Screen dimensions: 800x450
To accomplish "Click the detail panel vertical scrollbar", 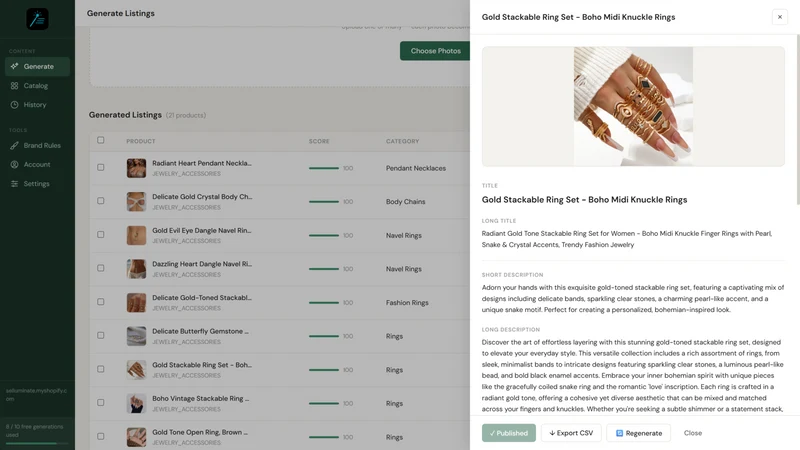I will pyautogui.click(x=797, y=120).
